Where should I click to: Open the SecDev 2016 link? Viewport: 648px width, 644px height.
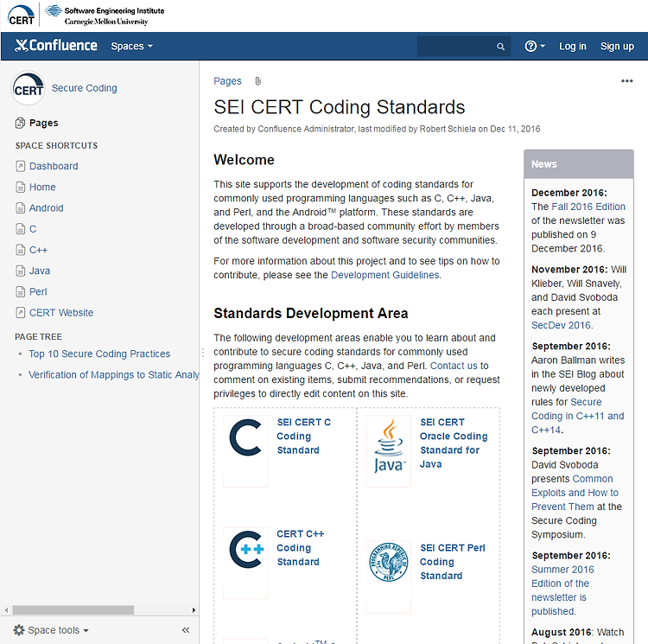tap(562, 325)
